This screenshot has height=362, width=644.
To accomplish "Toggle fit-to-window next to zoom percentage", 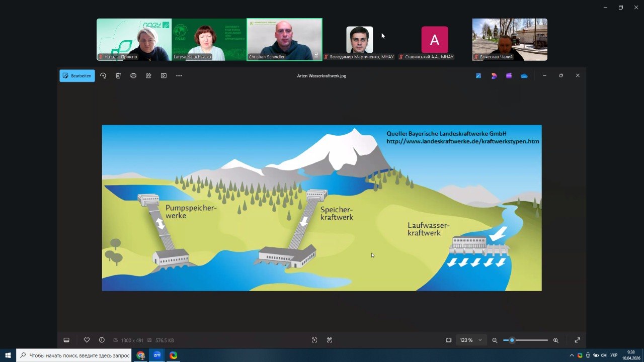I will pos(448,340).
